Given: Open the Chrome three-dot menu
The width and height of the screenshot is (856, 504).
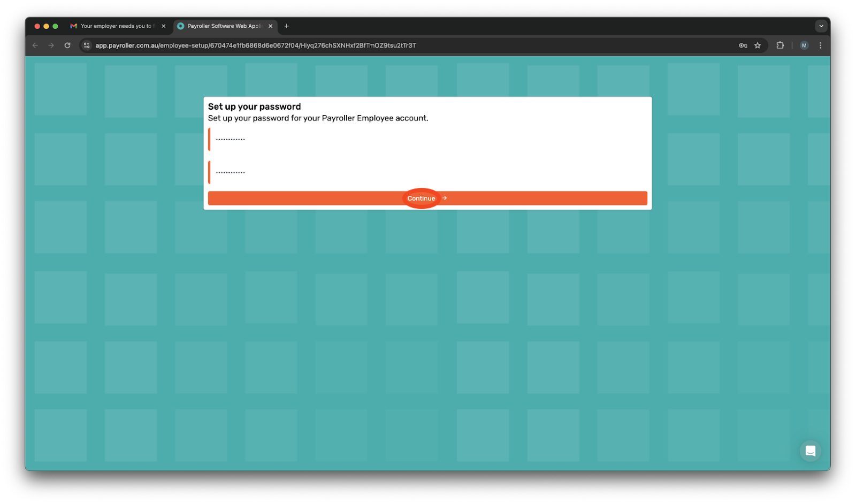Looking at the screenshot, I should pyautogui.click(x=820, y=45).
